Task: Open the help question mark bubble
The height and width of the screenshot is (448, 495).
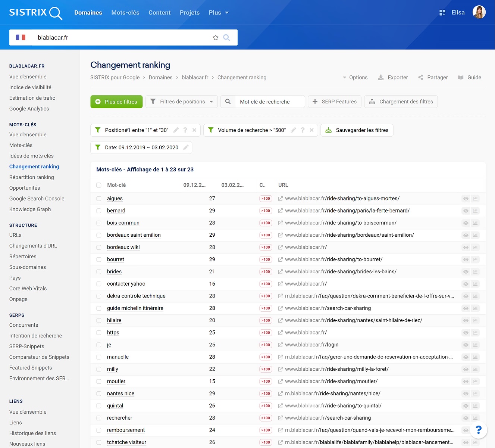Action: 479,430
